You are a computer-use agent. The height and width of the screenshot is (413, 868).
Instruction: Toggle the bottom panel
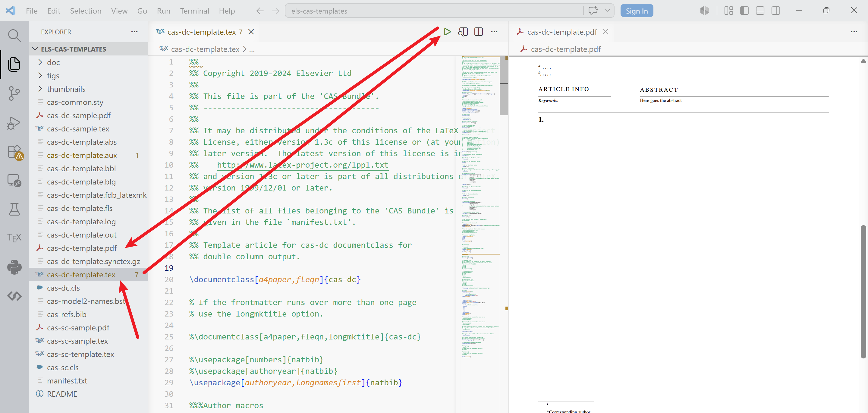[x=760, y=11]
